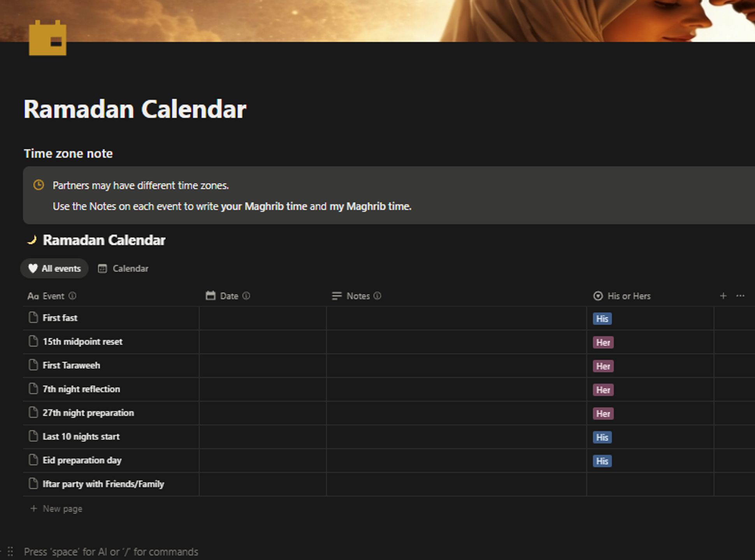This screenshot has height=560, width=755.
Task: Click the empty Date cell for 15th midpoint reset
Action: pos(263,342)
